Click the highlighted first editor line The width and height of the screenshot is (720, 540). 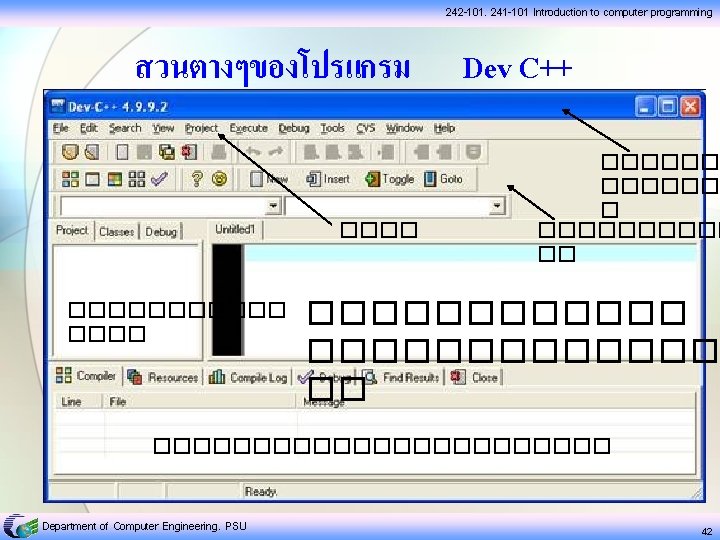(471, 253)
